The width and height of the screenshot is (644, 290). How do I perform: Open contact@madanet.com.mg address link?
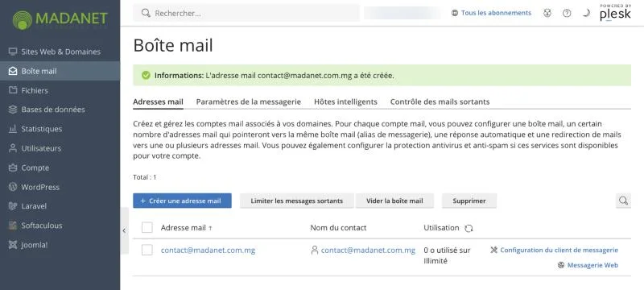coord(208,251)
